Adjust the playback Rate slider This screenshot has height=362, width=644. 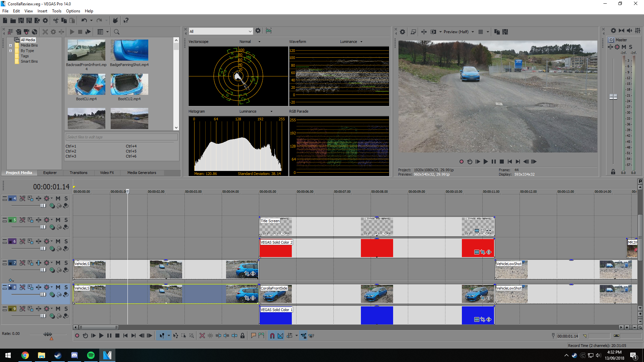click(x=48, y=334)
